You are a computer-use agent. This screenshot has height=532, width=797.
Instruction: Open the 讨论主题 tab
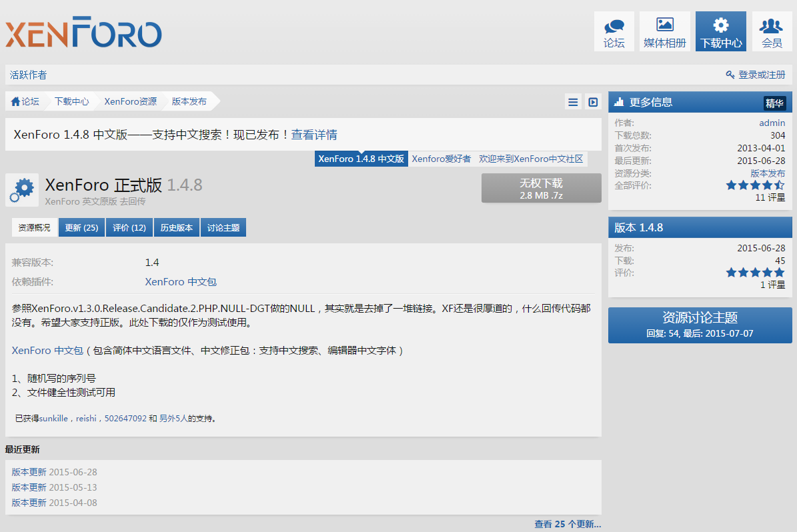point(223,227)
